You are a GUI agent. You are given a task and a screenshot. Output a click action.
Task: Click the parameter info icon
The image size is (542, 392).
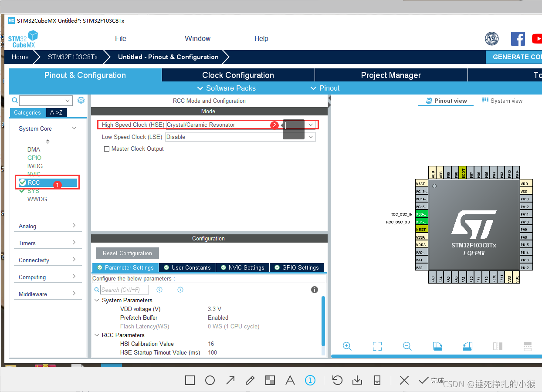coord(315,290)
